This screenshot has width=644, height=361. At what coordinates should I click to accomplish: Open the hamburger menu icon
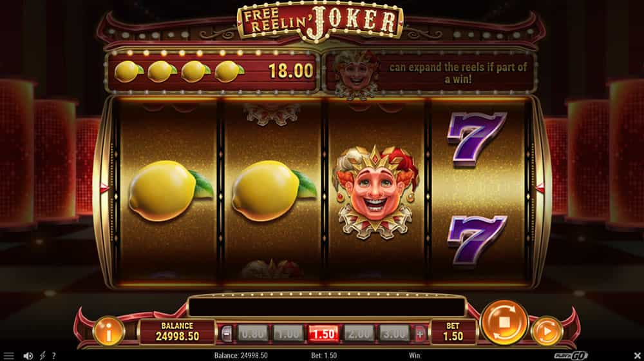pos(8,356)
